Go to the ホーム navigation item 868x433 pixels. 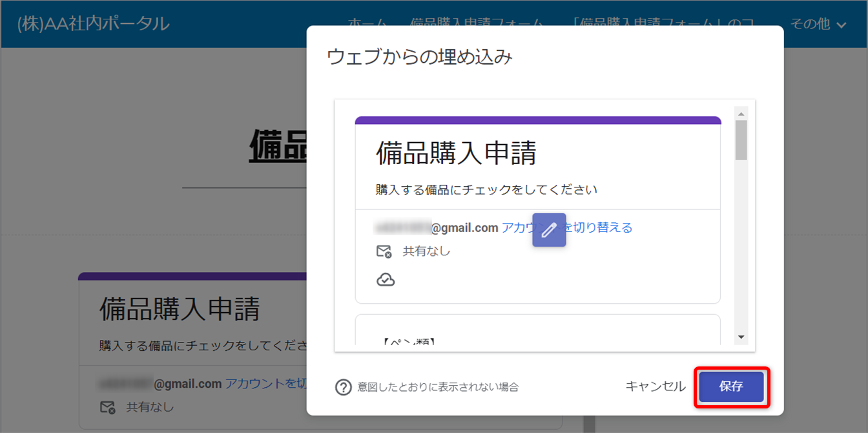367,25
